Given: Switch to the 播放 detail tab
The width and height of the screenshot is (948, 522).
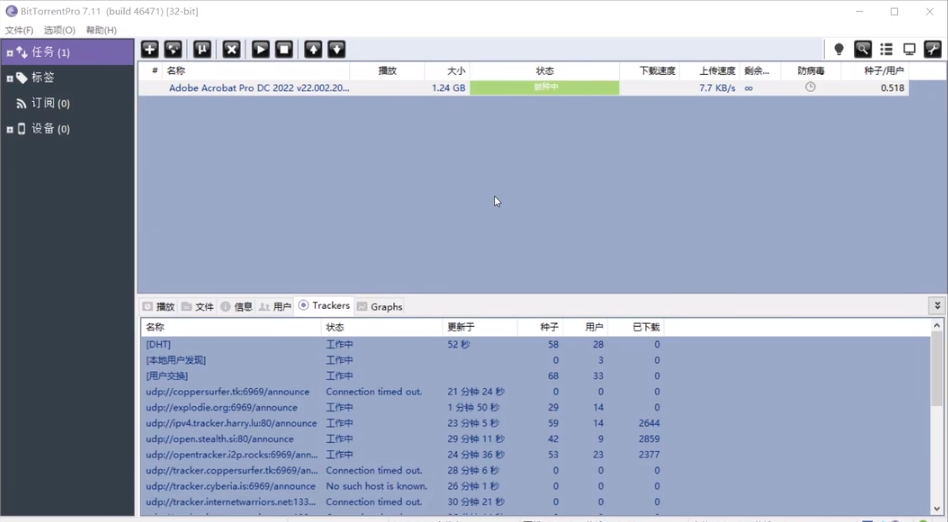Looking at the screenshot, I should tap(158, 307).
